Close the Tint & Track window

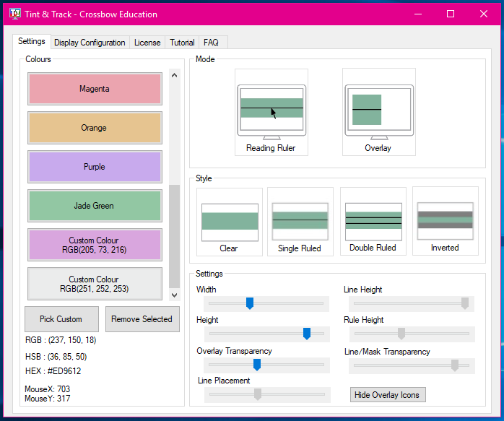[484, 14]
